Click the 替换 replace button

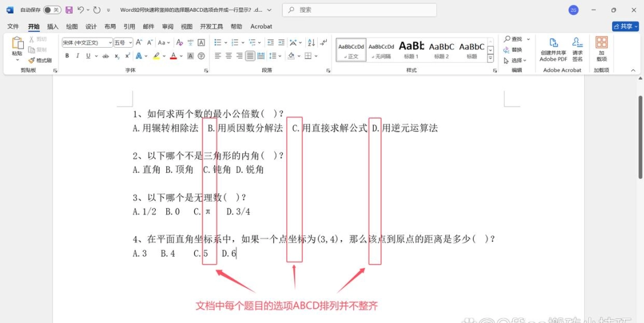[513, 49]
